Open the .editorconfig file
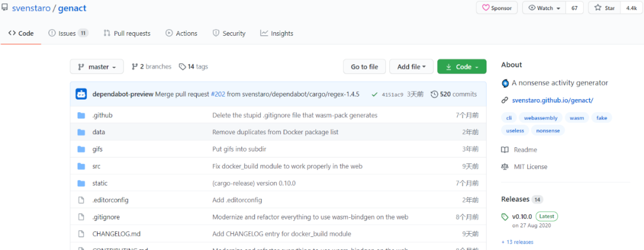 point(110,200)
